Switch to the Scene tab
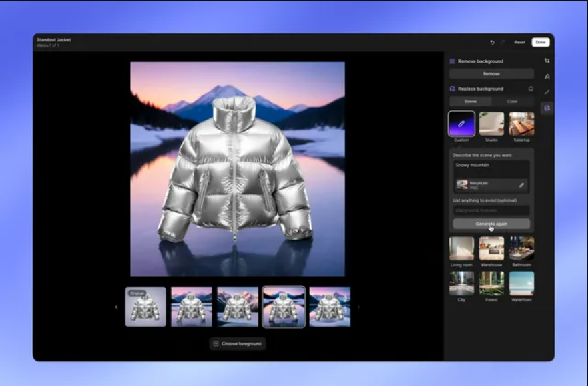This screenshot has width=588, height=386. click(x=471, y=102)
